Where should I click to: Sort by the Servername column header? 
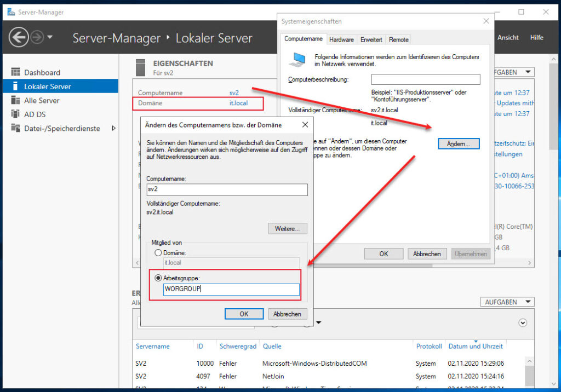coord(153,346)
